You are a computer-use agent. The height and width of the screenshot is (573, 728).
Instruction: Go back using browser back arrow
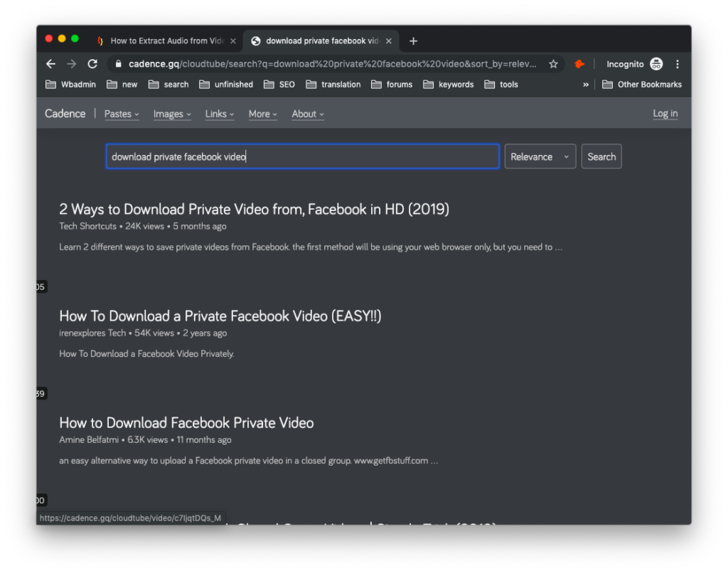[51, 64]
